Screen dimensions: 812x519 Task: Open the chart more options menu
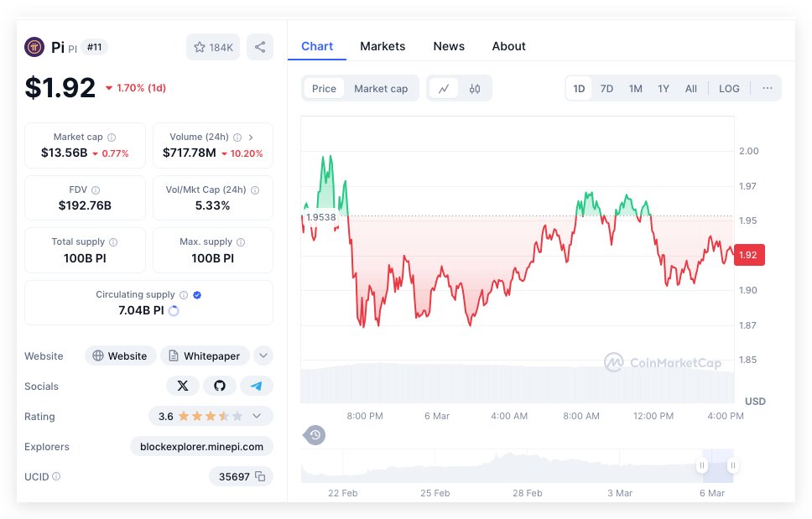(767, 88)
